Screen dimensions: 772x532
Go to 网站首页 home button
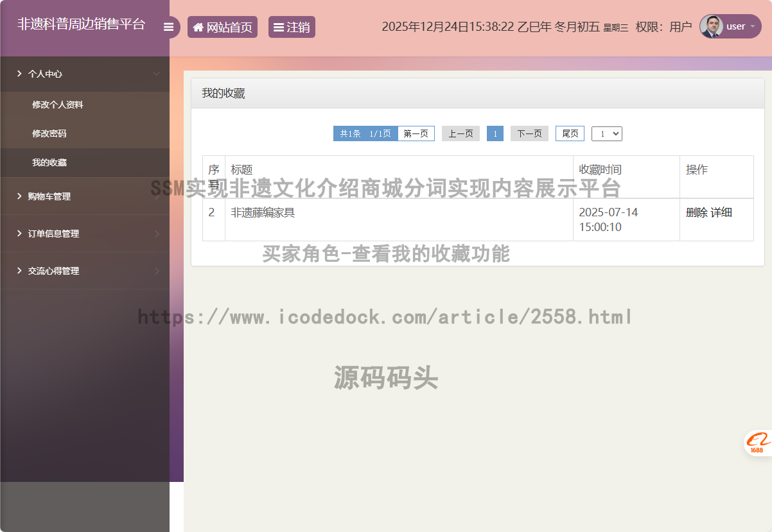[x=222, y=27]
